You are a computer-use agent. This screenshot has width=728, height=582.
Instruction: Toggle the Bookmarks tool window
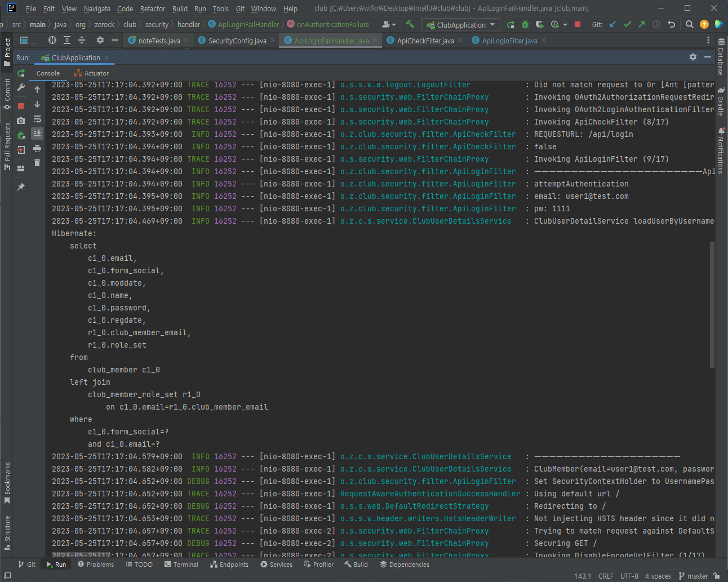coord(7,483)
